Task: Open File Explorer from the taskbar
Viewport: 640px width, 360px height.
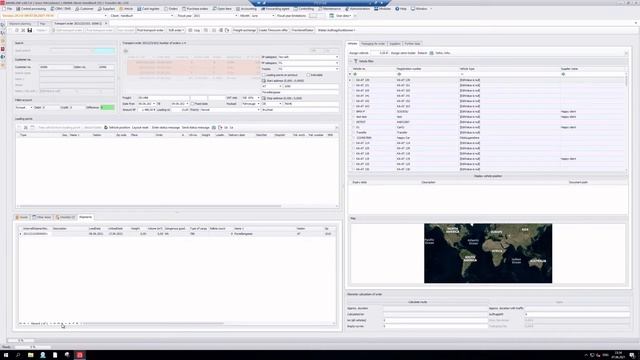Action: coord(31,355)
